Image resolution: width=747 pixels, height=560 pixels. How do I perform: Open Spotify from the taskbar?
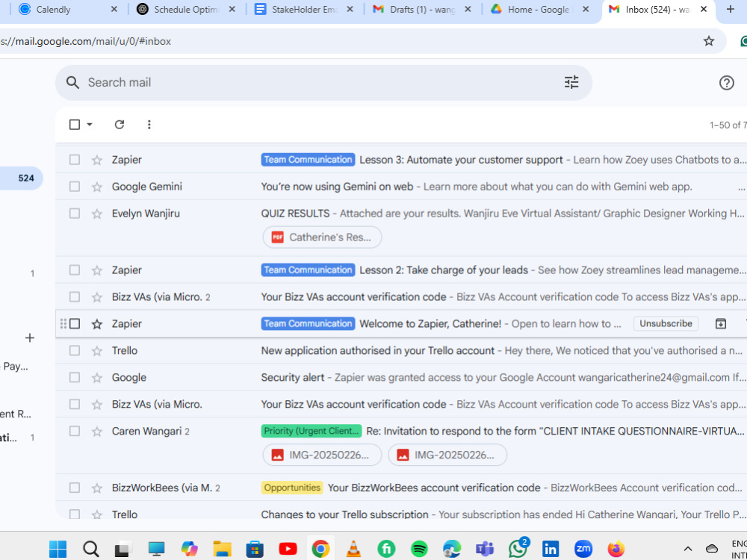(419, 549)
